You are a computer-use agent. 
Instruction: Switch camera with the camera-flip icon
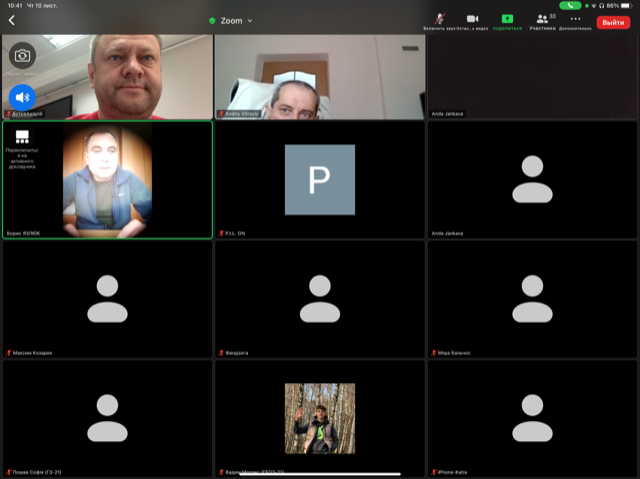(22, 55)
